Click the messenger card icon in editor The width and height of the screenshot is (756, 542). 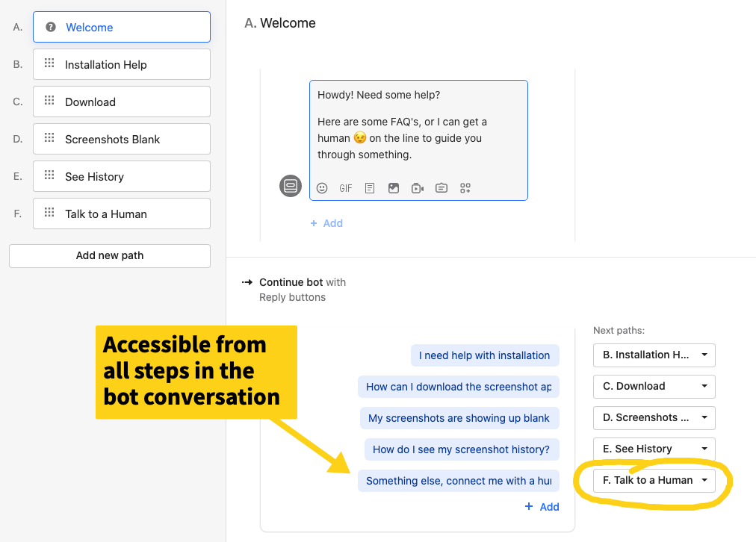pyautogui.click(x=441, y=188)
